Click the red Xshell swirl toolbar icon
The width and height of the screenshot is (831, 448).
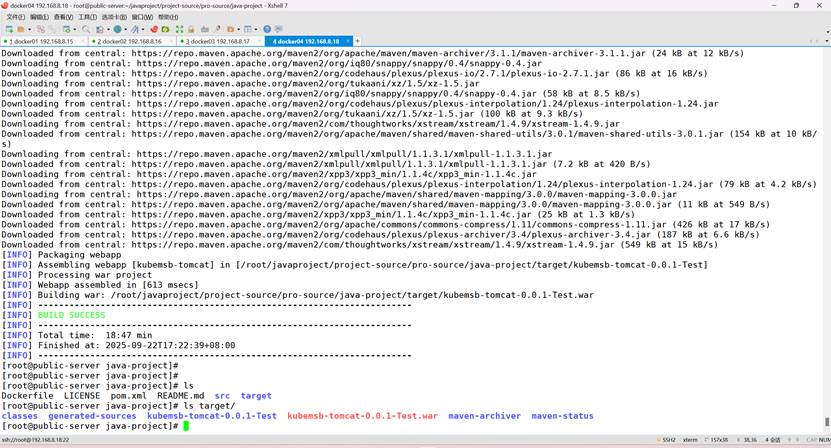pyautogui.click(x=154, y=29)
